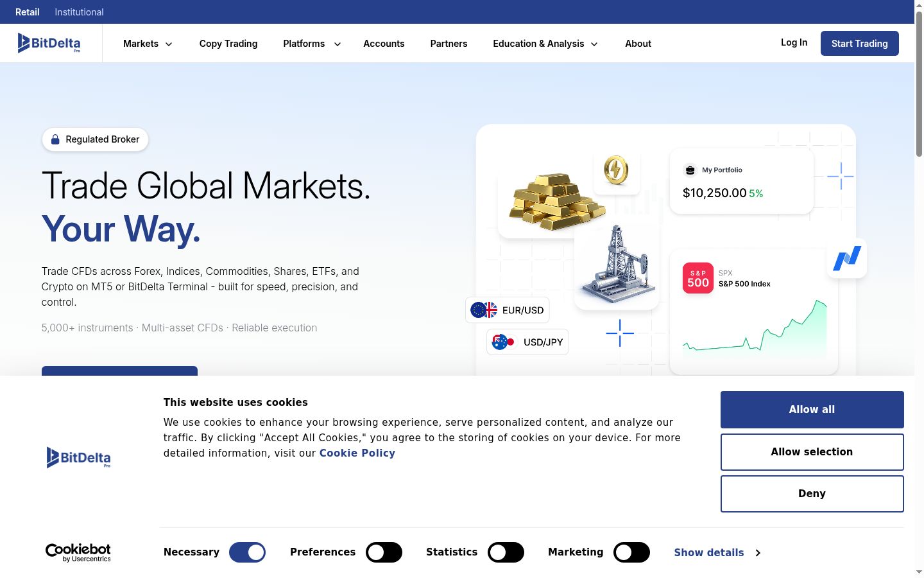
Task: Open the About menu item
Action: [638, 44]
